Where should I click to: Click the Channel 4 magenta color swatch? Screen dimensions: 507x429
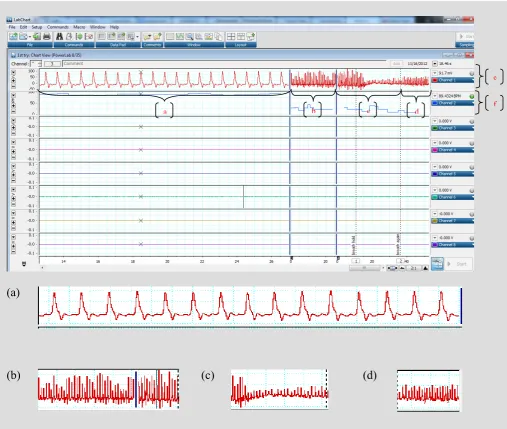[x=435, y=150]
